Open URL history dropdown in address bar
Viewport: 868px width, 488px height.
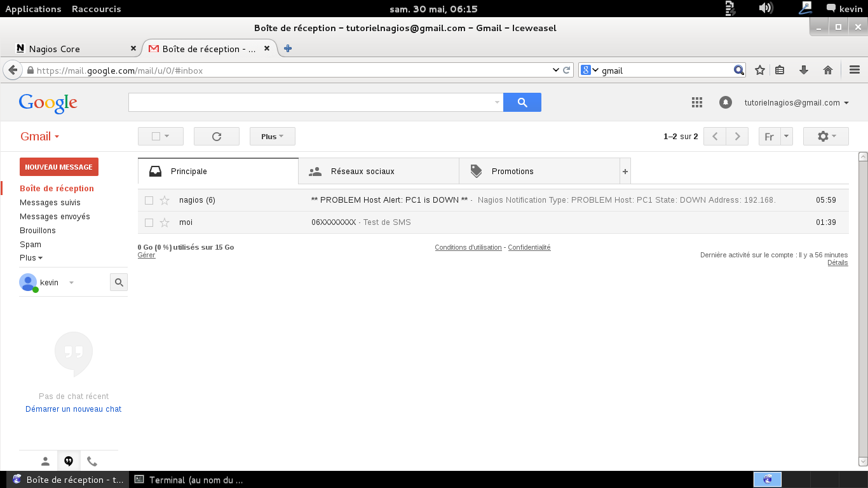[555, 70]
